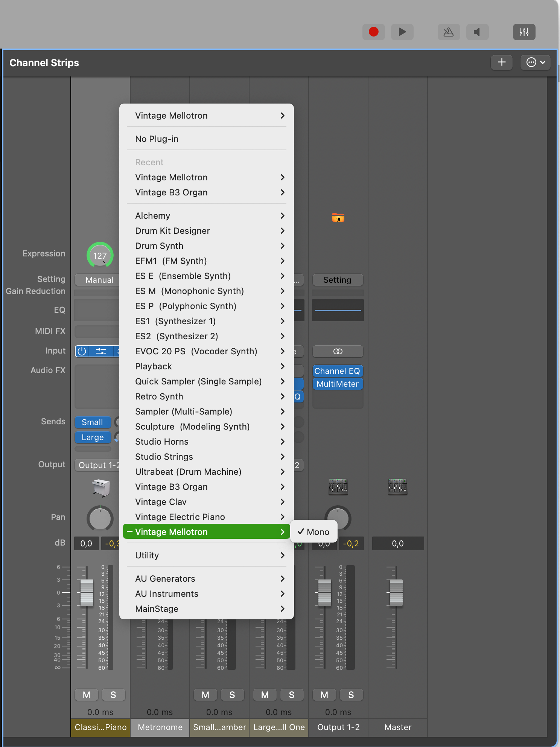The width and height of the screenshot is (560, 747).
Task: Expand Vintage B3 Organ chevron under Recent
Action: 283,192
